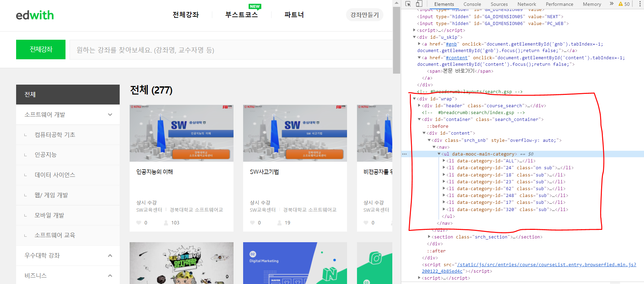Click the SW사고기법 course title

point(264,172)
